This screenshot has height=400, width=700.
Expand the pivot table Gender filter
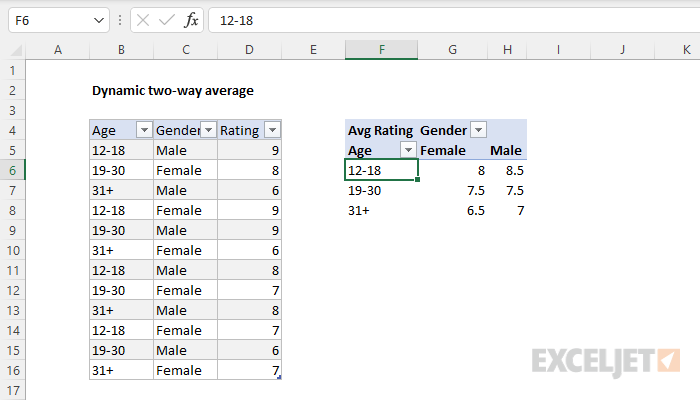(478, 130)
